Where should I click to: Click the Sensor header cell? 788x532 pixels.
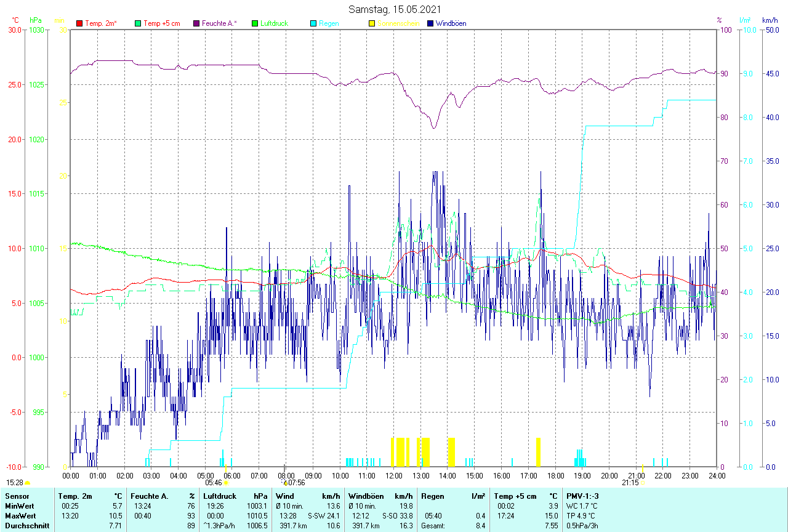pyautogui.click(x=16, y=496)
